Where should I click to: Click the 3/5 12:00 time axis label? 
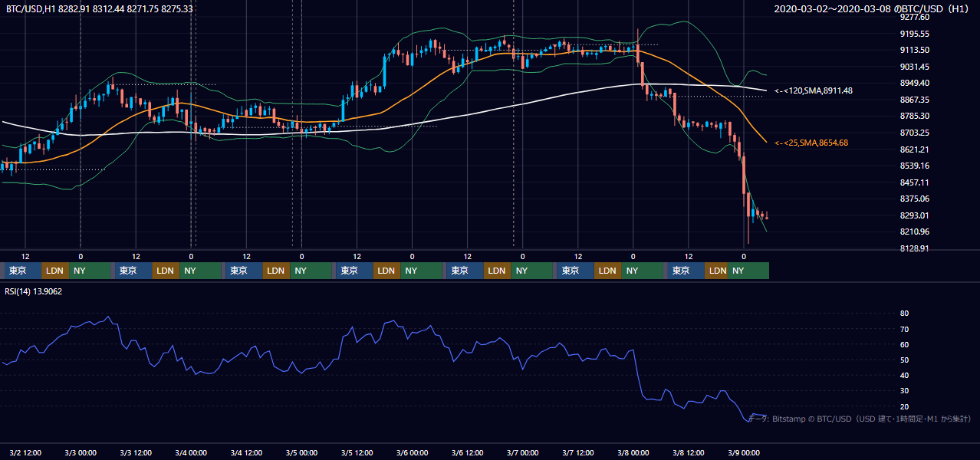pos(357,452)
